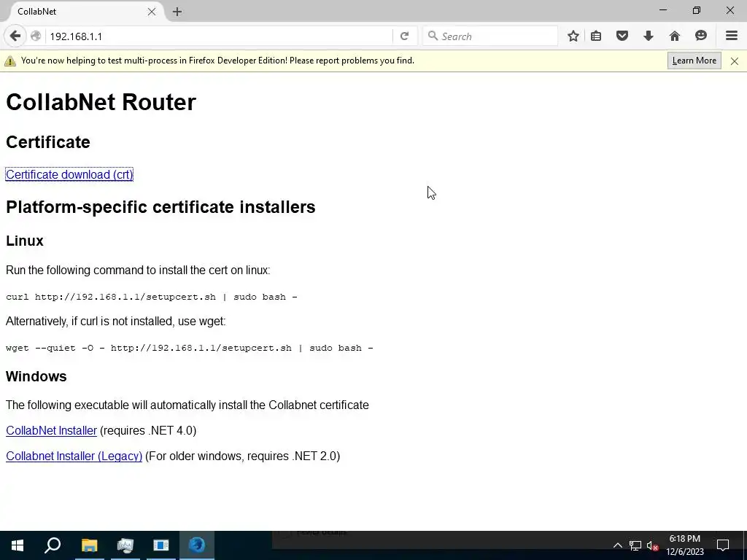The height and width of the screenshot is (560, 747).
Task: Open the blue window app taskbar icon
Action: tap(161, 545)
